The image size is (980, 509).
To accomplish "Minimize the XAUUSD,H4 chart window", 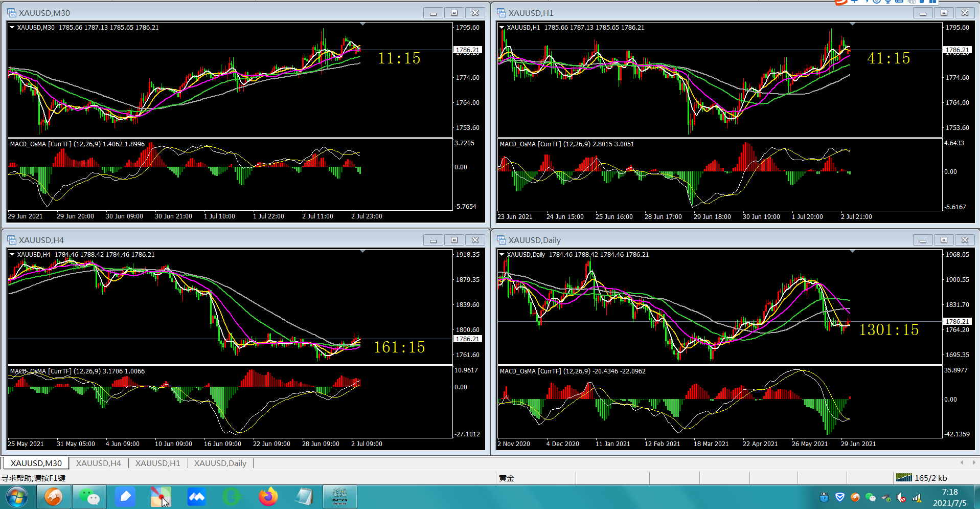I will point(433,240).
